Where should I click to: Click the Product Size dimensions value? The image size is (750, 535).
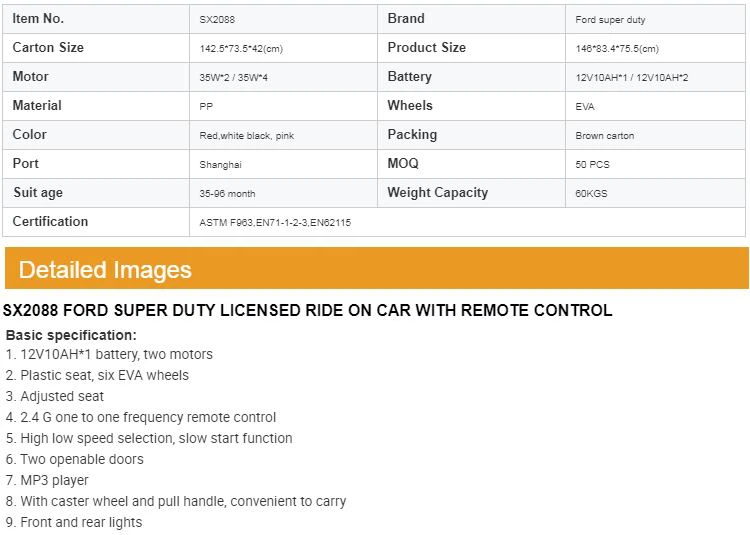617,49
